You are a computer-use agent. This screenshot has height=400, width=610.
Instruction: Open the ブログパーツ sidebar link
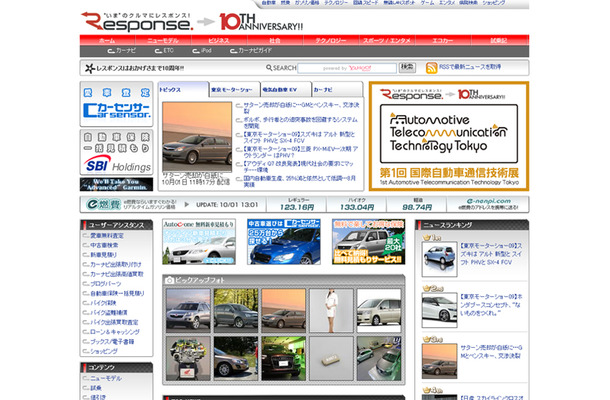pyautogui.click(x=105, y=284)
